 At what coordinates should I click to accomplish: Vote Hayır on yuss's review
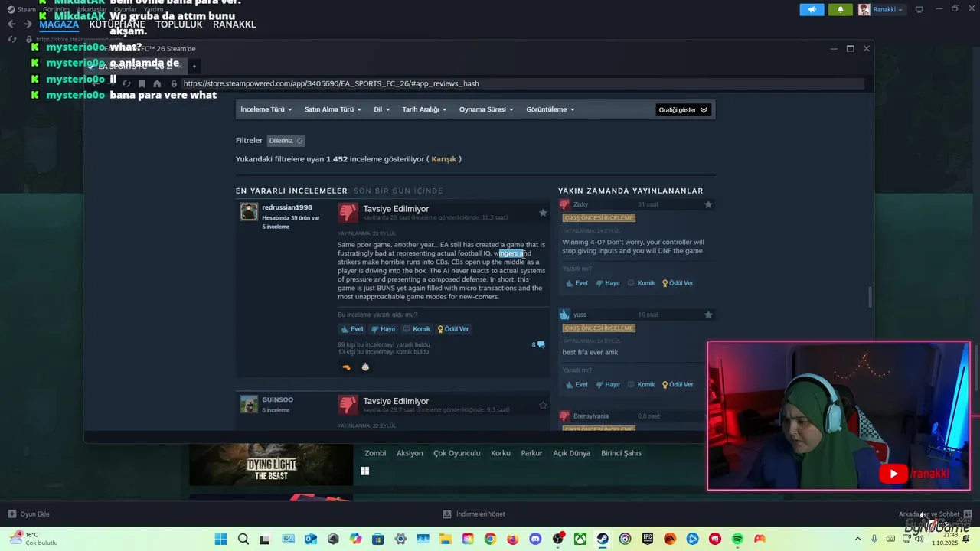[608, 385]
